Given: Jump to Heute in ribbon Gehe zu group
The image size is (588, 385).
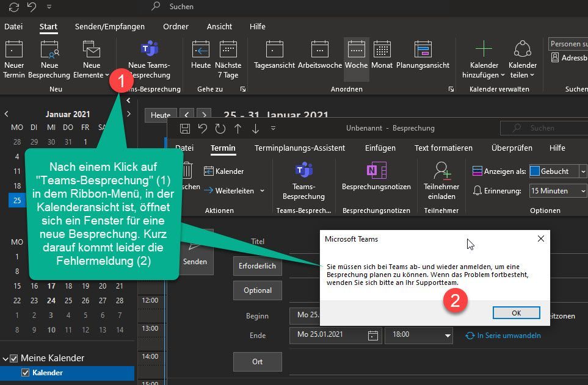Looking at the screenshot, I should coord(201,55).
